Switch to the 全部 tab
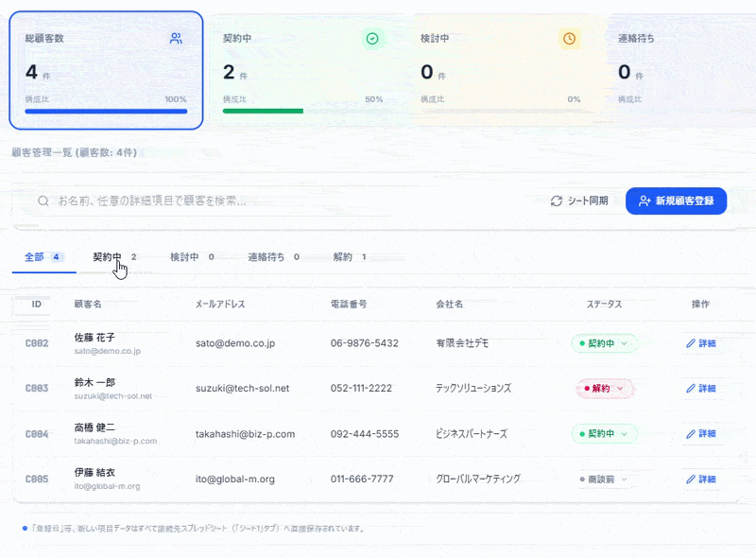 43,257
